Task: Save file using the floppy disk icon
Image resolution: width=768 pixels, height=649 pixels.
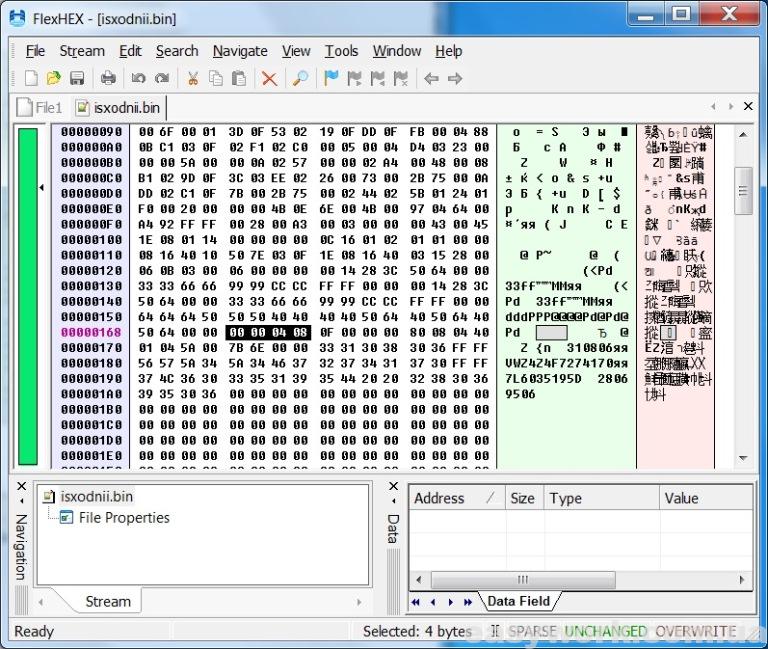Action: tap(77, 78)
